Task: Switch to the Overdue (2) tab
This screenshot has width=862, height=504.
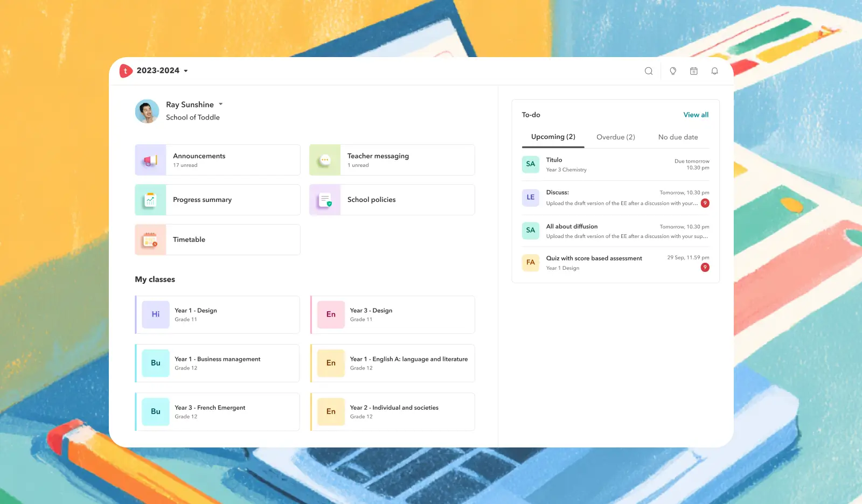Action: pyautogui.click(x=615, y=137)
